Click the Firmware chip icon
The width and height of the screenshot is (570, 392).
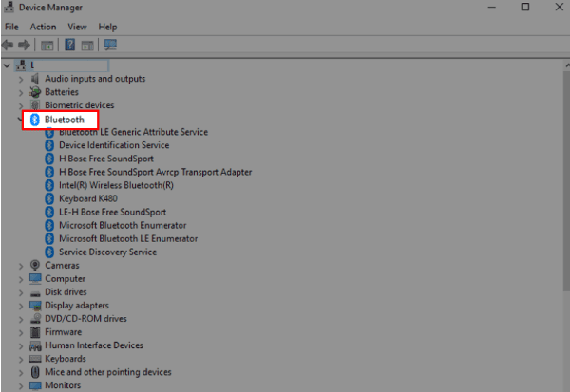(35, 332)
